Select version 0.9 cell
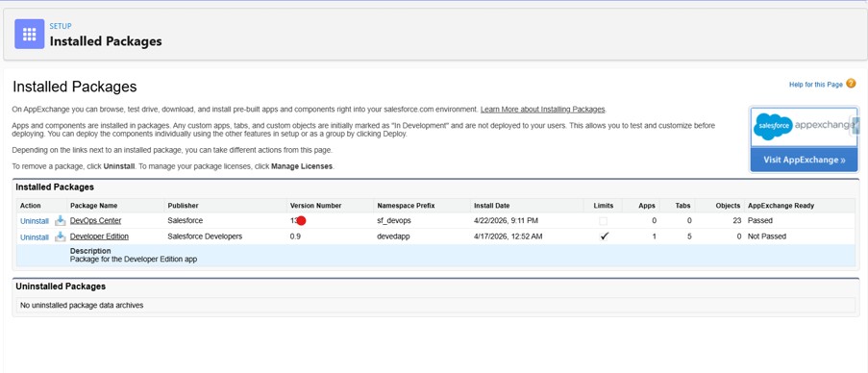This screenshot has width=868, height=373. tap(296, 236)
